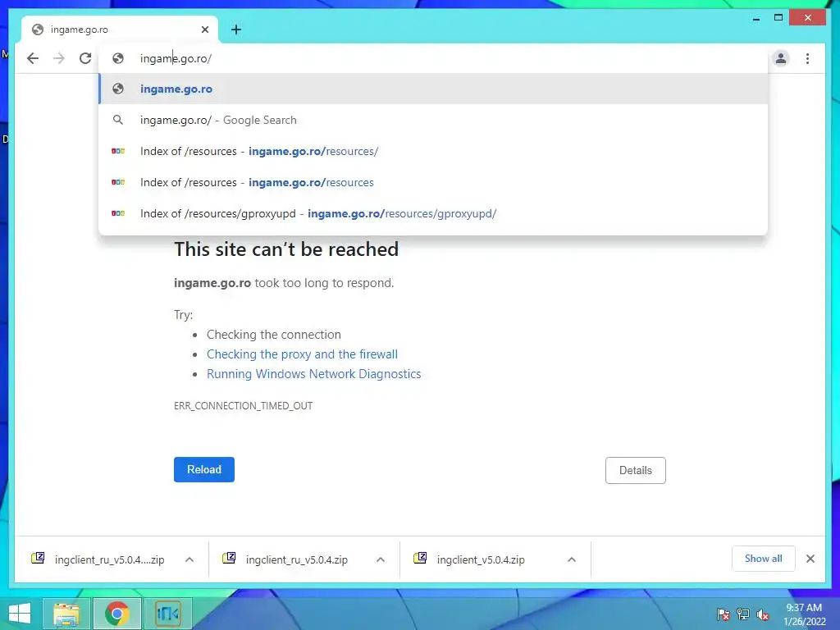Open a new tab with the plus button
Viewport: 840px width, 630px height.
(x=236, y=30)
